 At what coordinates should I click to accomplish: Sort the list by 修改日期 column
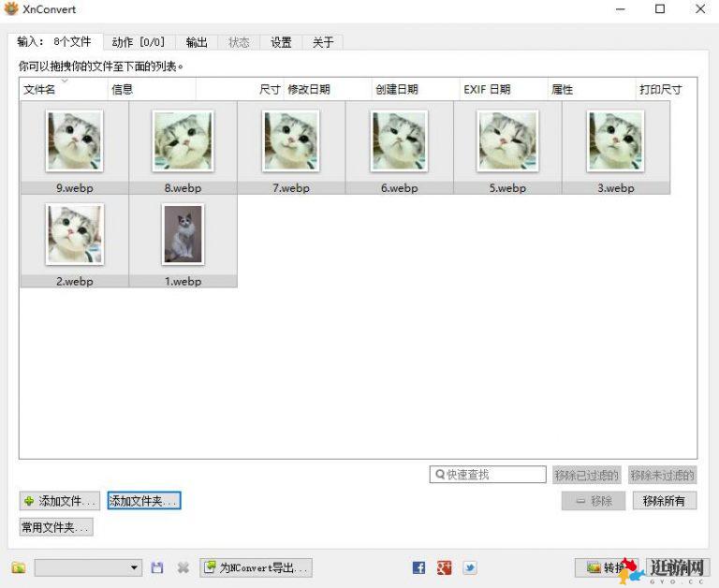point(309,90)
